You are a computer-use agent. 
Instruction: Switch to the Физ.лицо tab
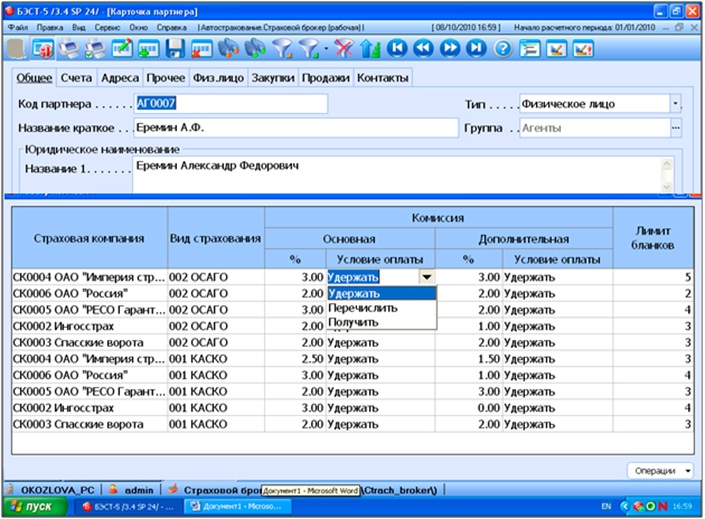[218, 78]
